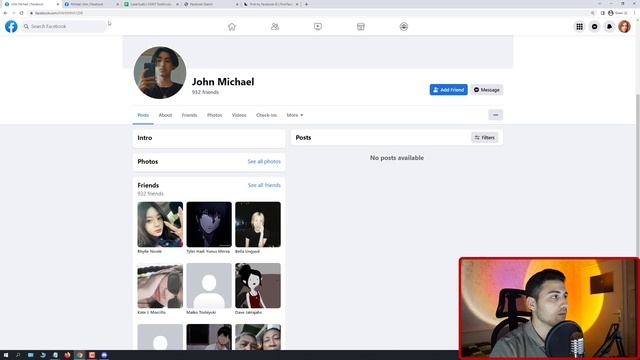The width and height of the screenshot is (640, 360).
Task: Add John Michael as a friend
Action: tap(449, 90)
